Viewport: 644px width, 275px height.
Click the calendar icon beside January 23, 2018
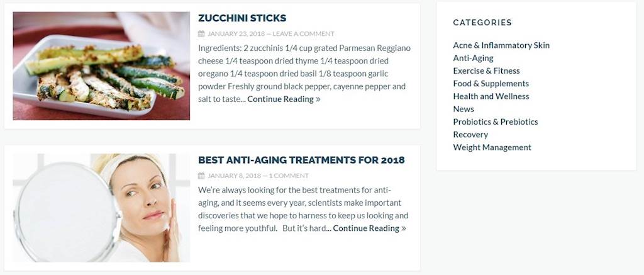[x=201, y=34]
